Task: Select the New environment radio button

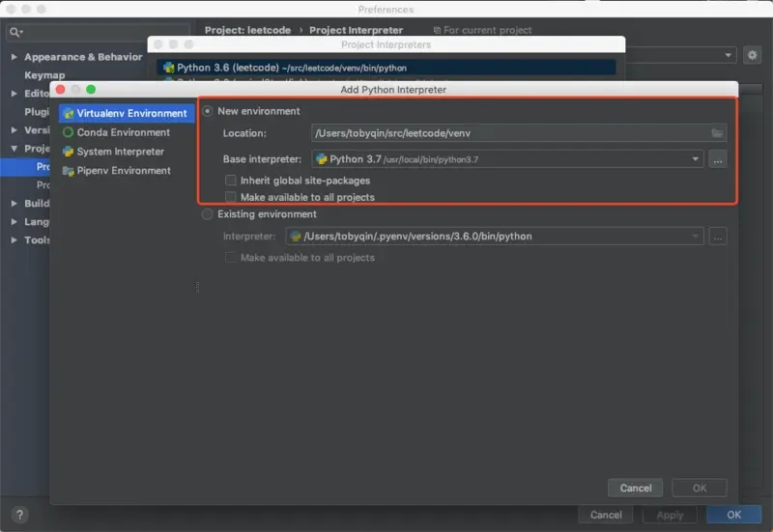Action: [208, 111]
